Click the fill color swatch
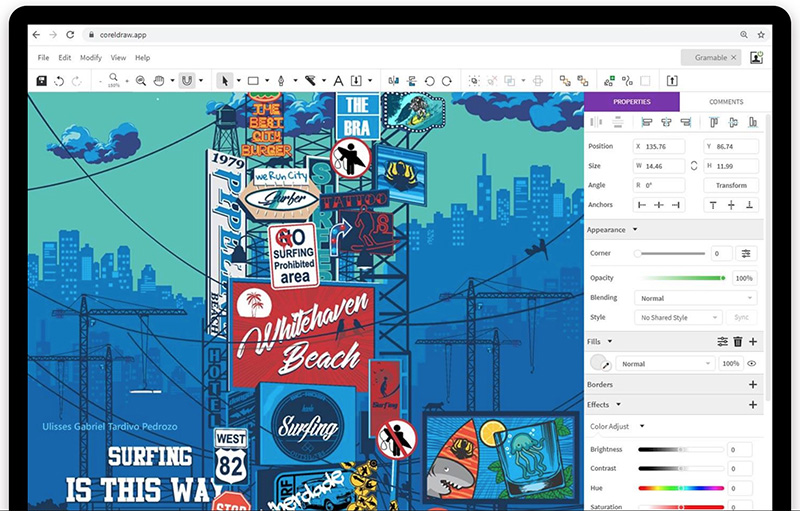 598,363
